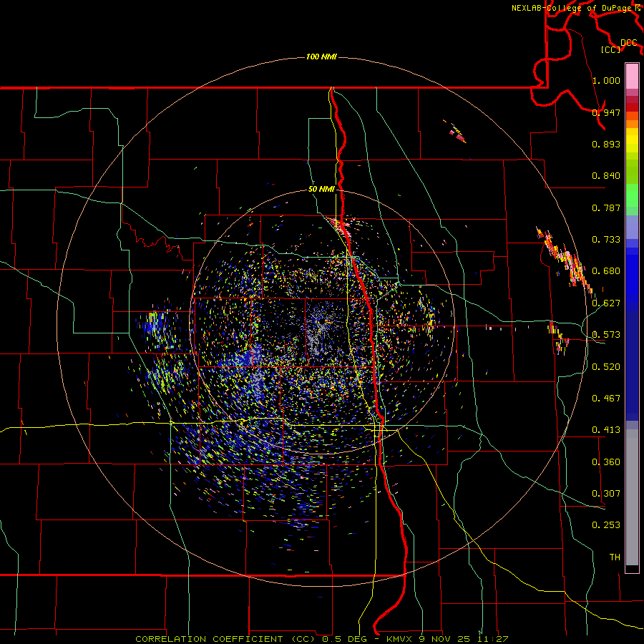Select the 0.680 legend value

coord(606,271)
